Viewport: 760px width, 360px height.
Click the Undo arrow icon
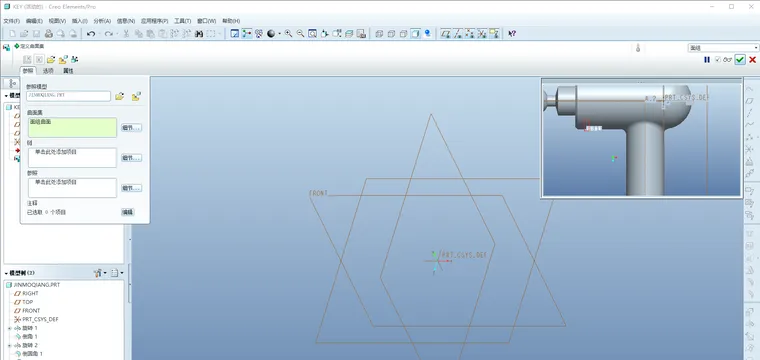tap(91, 33)
